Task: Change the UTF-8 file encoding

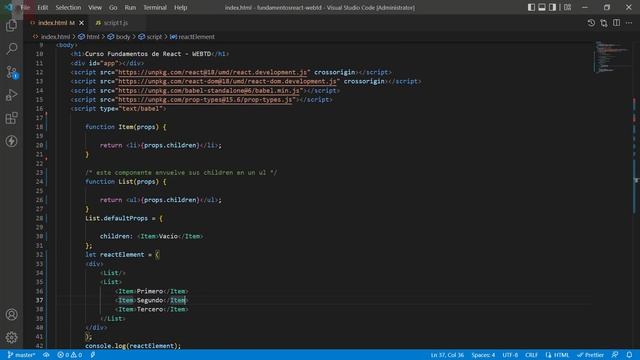Action: (x=510, y=355)
